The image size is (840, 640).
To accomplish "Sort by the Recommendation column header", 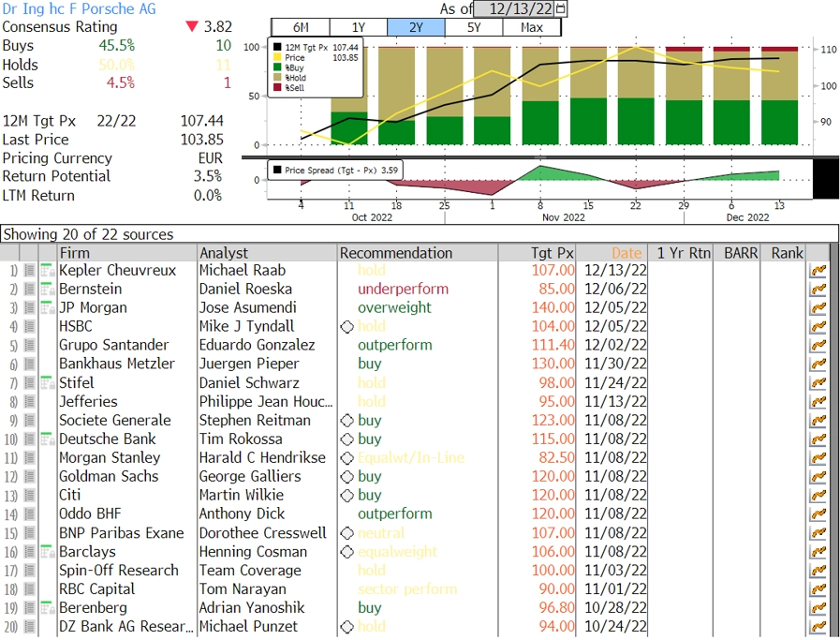I will tap(418, 253).
